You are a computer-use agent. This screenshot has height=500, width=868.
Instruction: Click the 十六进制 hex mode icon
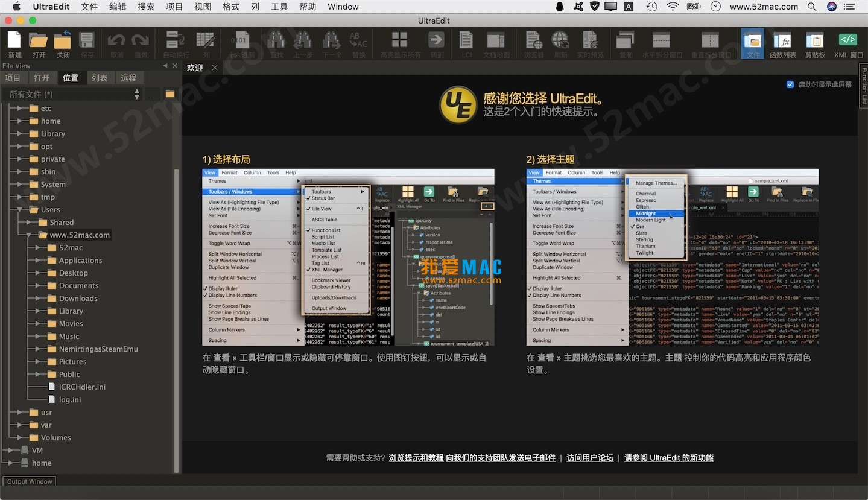[x=240, y=40]
